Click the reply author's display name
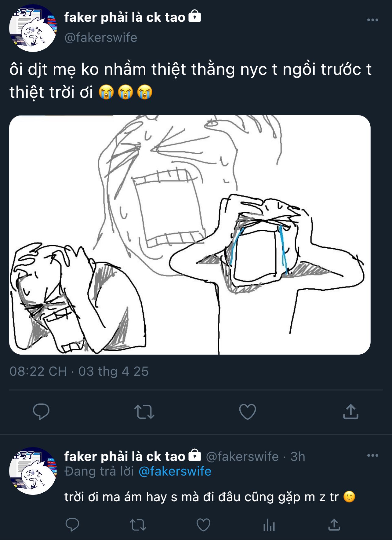 tap(125, 456)
